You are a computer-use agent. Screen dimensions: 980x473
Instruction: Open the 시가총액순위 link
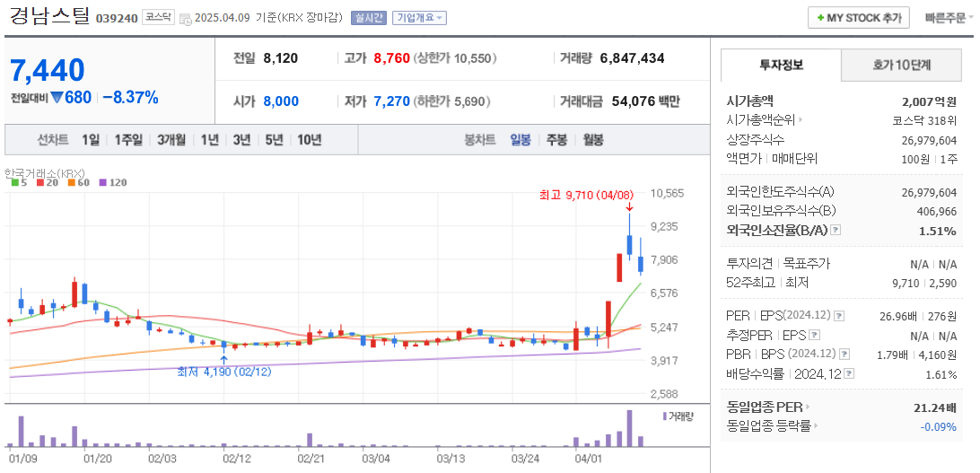click(765, 120)
